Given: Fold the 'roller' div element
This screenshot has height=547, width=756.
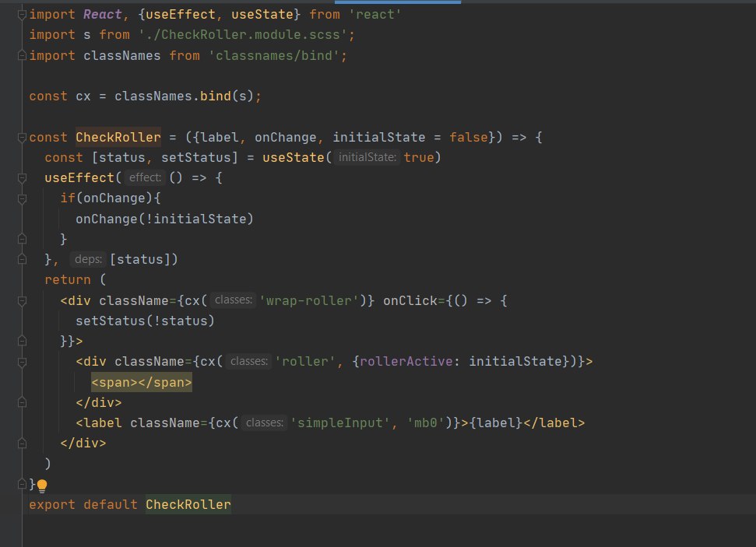Looking at the screenshot, I should 22,362.
